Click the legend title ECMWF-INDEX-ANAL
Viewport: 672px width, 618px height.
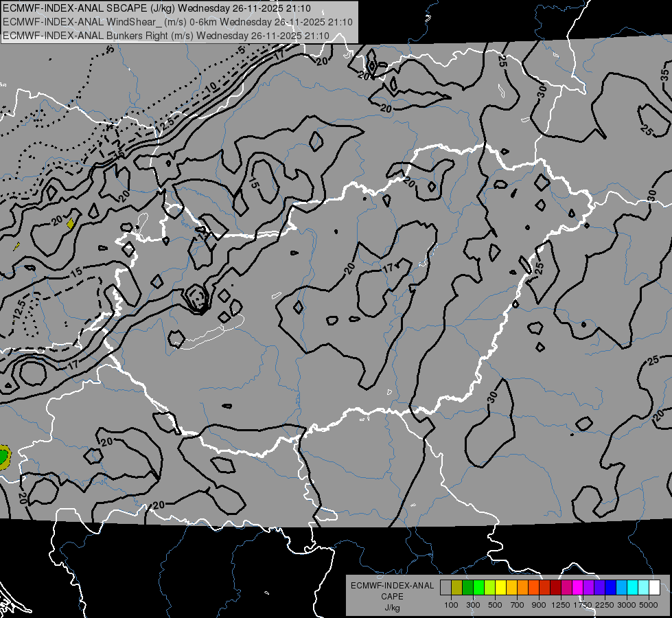pyautogui.click(x=392, y=586)
